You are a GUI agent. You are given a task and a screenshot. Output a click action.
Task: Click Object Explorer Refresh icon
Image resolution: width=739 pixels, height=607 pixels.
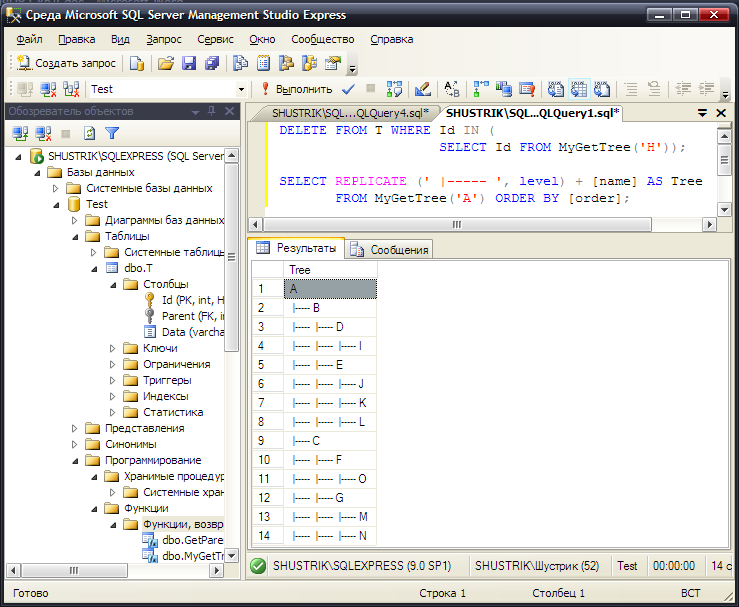click(89, 134)
